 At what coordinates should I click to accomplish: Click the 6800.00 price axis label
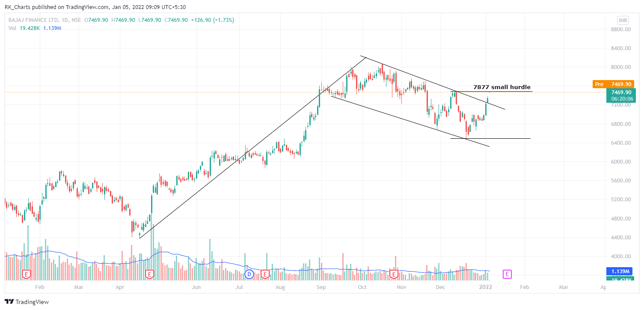621,124
